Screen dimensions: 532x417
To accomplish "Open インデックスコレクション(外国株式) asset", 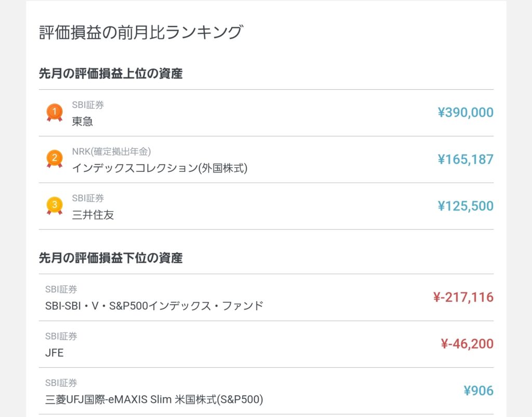I will click(x=159, y=168).
